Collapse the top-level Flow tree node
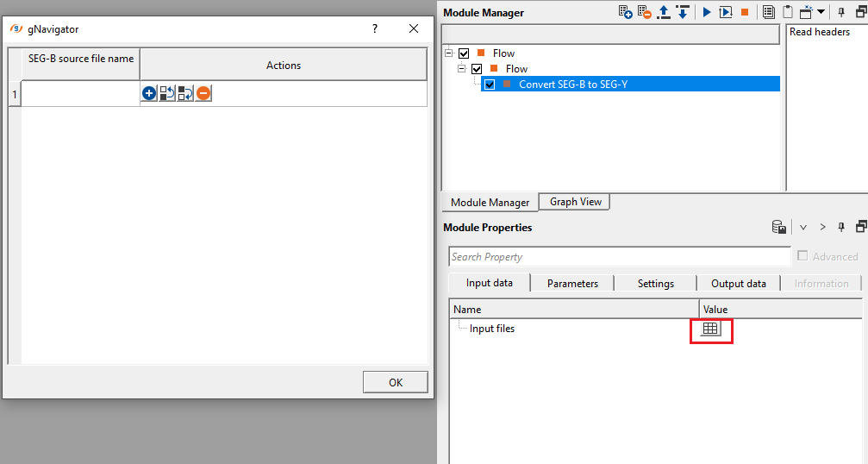 pos(449,53)
